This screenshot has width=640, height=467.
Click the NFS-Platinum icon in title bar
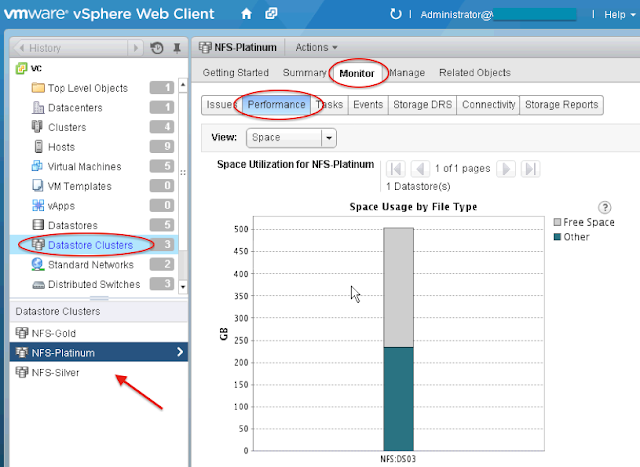coord(205,47)
